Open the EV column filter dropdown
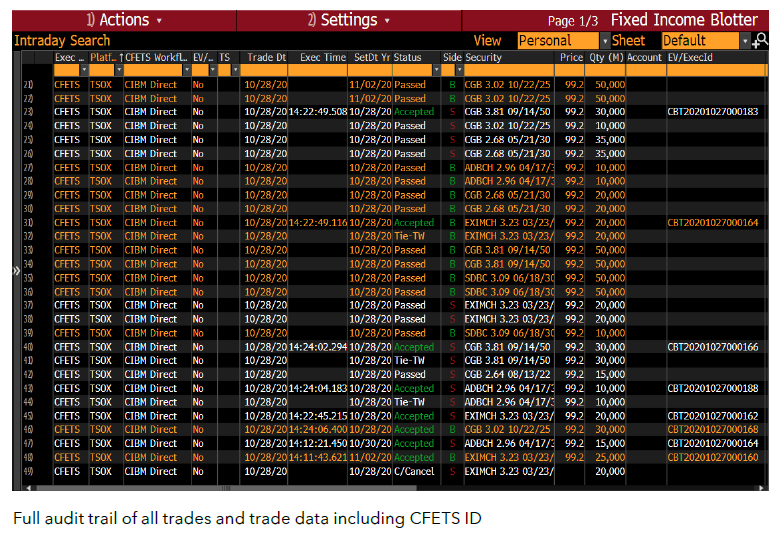The image size is (783, 537). click(213, 70)
